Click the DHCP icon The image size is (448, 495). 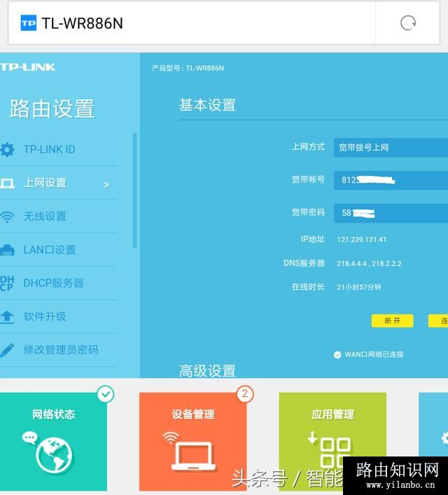point(7,283)
